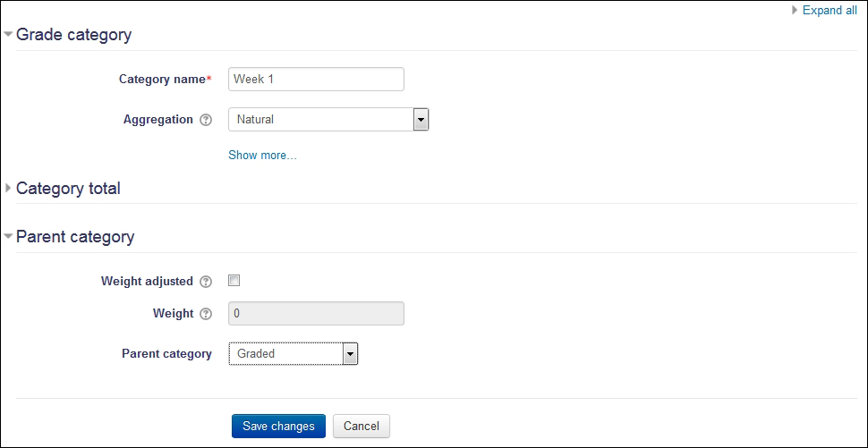Open the Parent category dropdown showing Graded
Image resolution: width=868 pixels, height=448 pixels.
293,354
